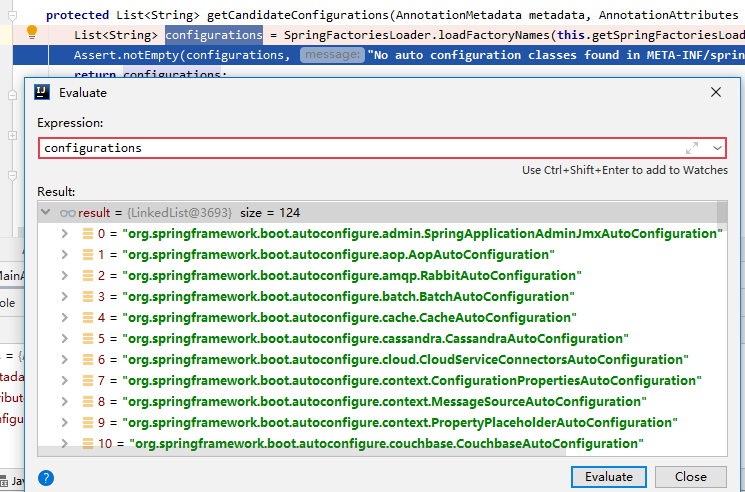Click list icon of element 1
The height and width of the screenshot is (492, 745).
pyautogui.click(x=88, y=255)
